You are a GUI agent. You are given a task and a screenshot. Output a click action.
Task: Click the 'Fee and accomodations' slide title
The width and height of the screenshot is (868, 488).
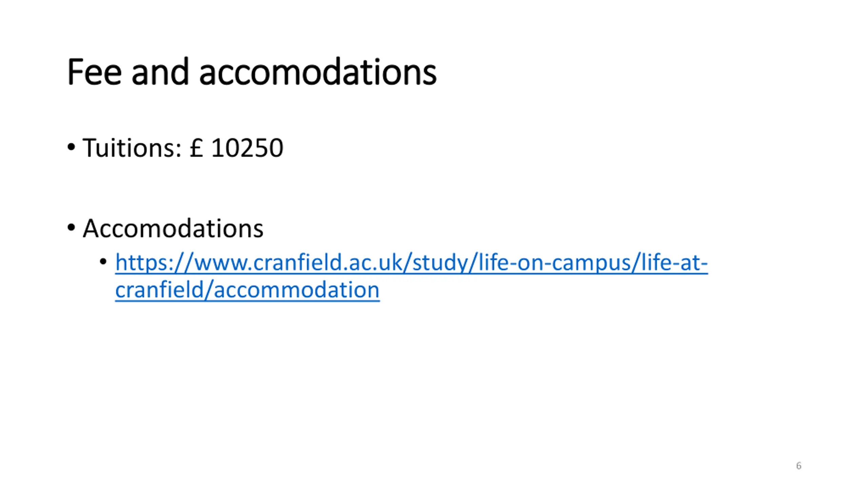point(252,72)
